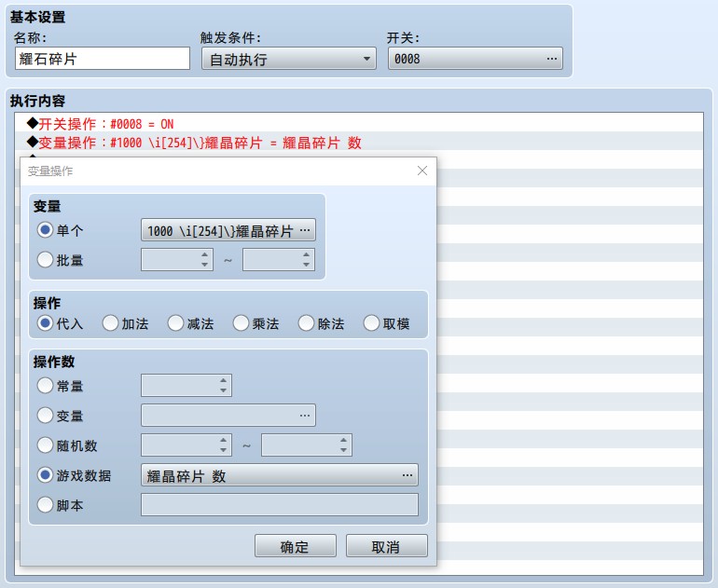This screenshot has width=718, height=588.
Task: Select the 批量 range radio button
Action: coord(45,259)
